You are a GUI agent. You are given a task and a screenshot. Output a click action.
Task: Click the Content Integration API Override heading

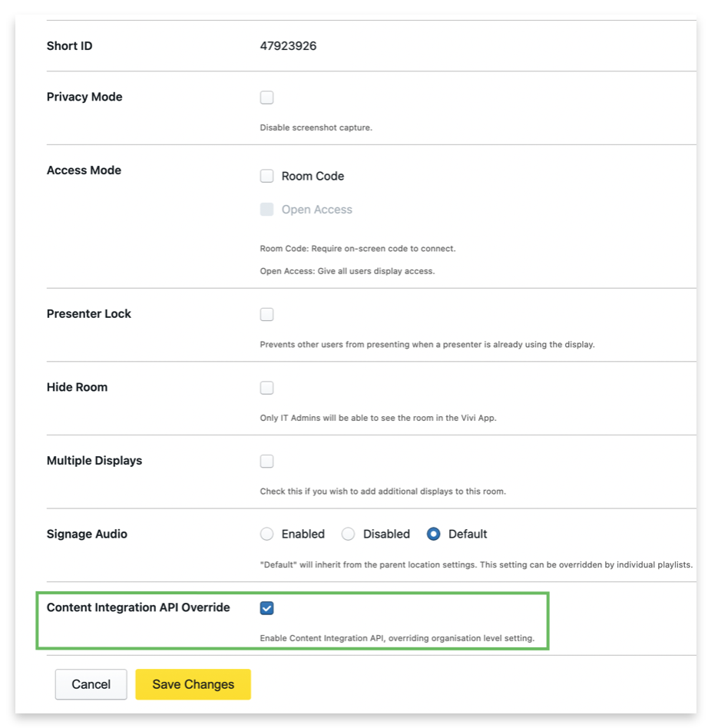[x=138, y=607]
